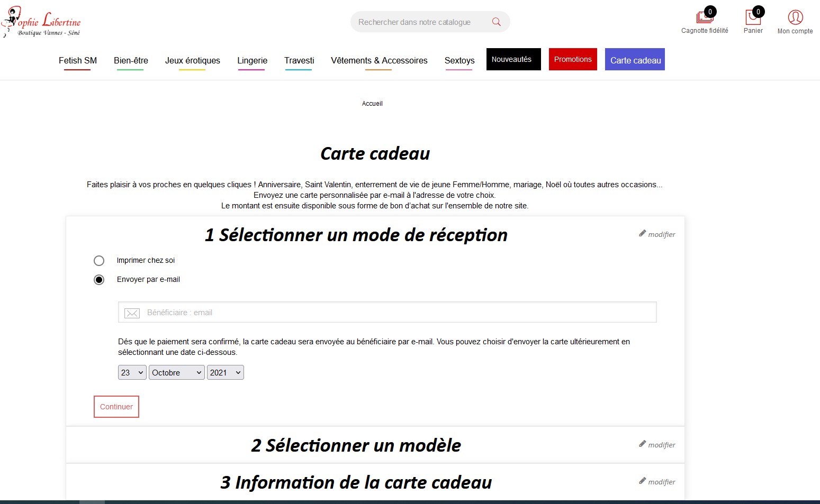Screen dimensions: 820x504
Task: Click the search magnifier icon
Action: coord(496,22)
